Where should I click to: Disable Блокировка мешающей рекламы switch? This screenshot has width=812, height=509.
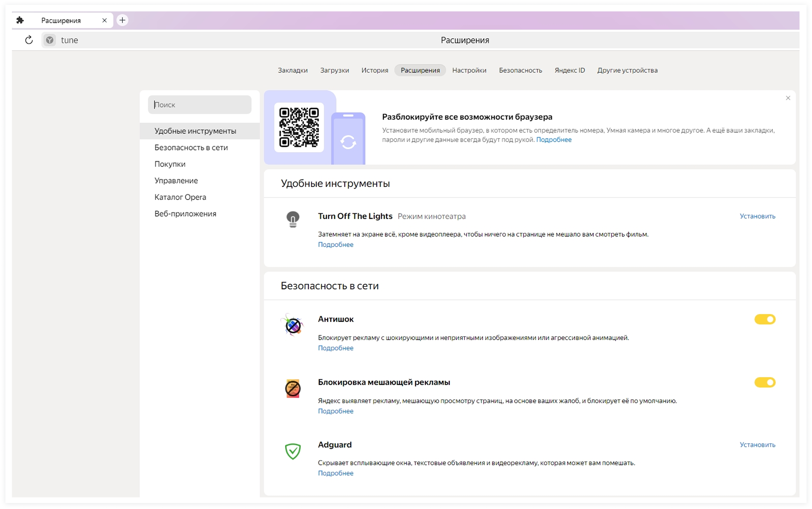764,382
